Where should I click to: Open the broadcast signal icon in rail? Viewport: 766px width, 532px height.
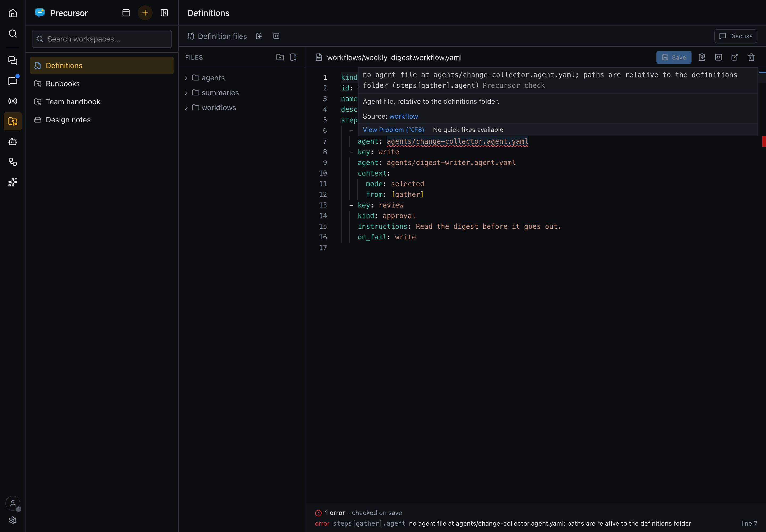click(x=13, y=101)
